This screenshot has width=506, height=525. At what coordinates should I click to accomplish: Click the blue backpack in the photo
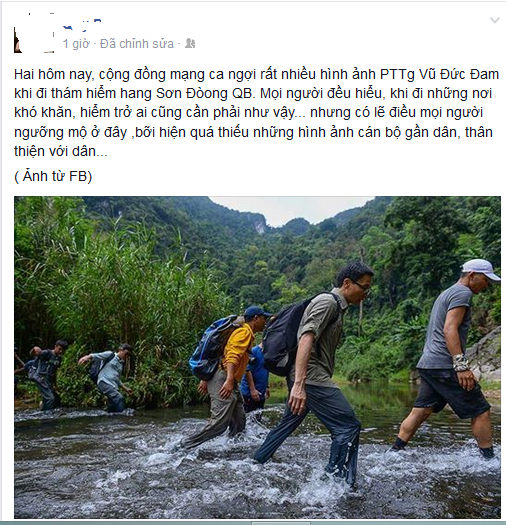(212, 347)
